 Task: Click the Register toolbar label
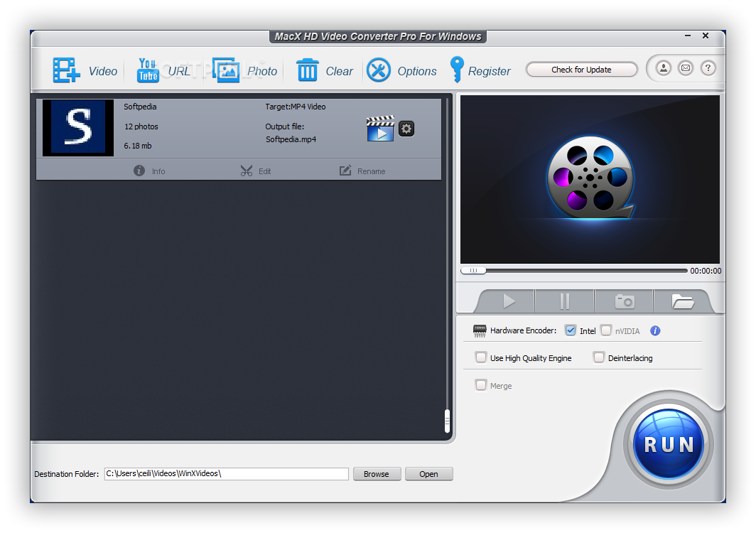489,71
